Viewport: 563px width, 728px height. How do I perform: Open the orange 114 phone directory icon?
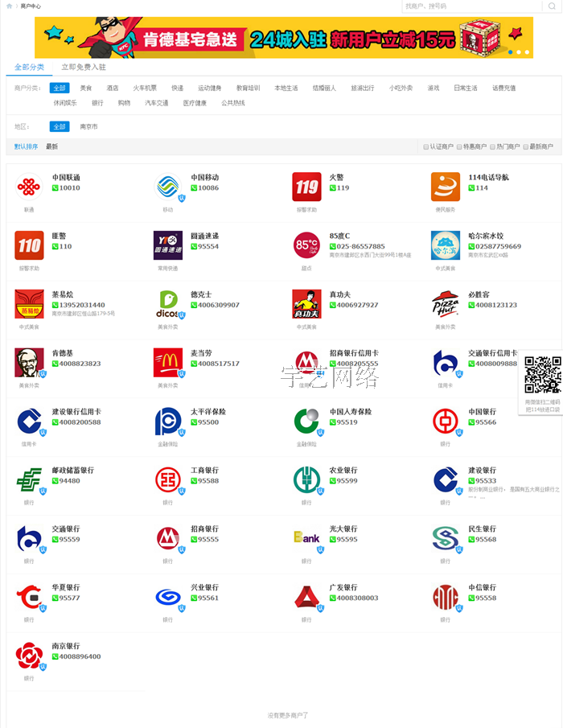pos(445,187)
